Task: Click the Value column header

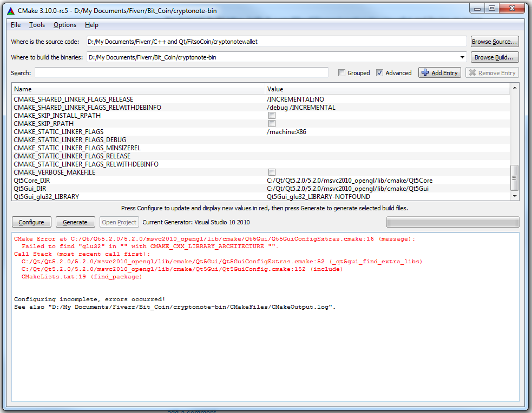Action: [x=387, y=89]
